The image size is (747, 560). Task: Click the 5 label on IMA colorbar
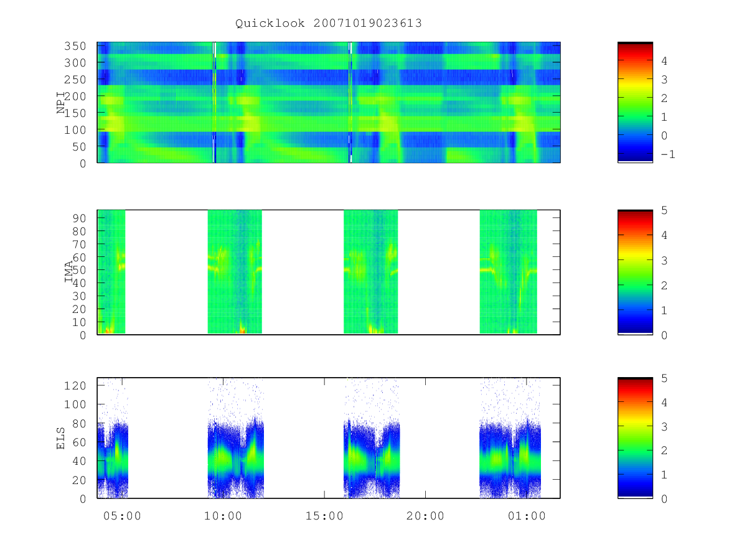pyautogui.click(x=664, y=210)
